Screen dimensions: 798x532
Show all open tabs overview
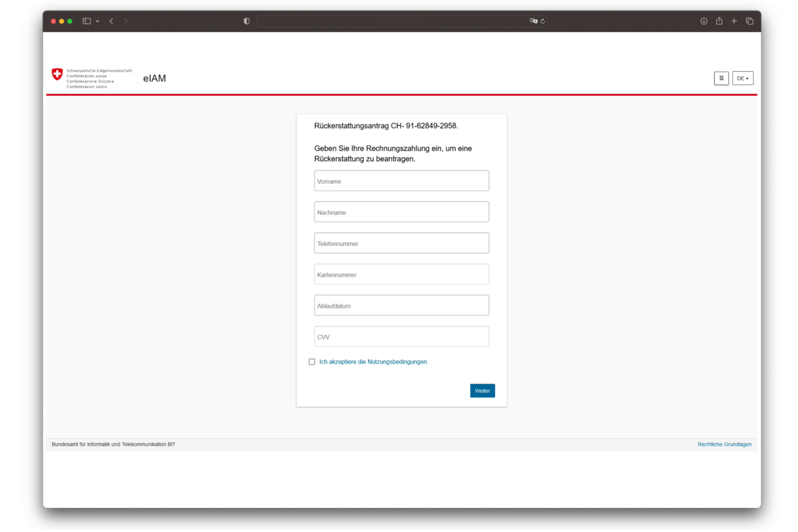749,21
